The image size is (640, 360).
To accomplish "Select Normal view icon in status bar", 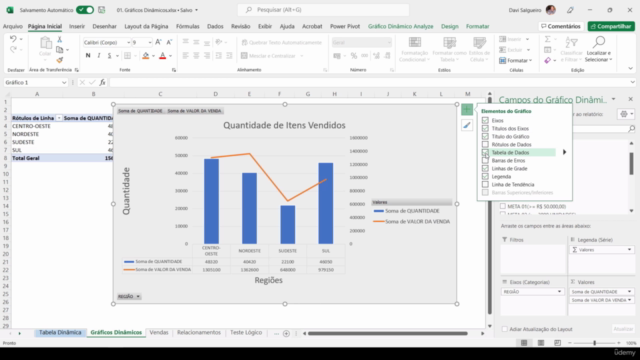I will point(524,343).
